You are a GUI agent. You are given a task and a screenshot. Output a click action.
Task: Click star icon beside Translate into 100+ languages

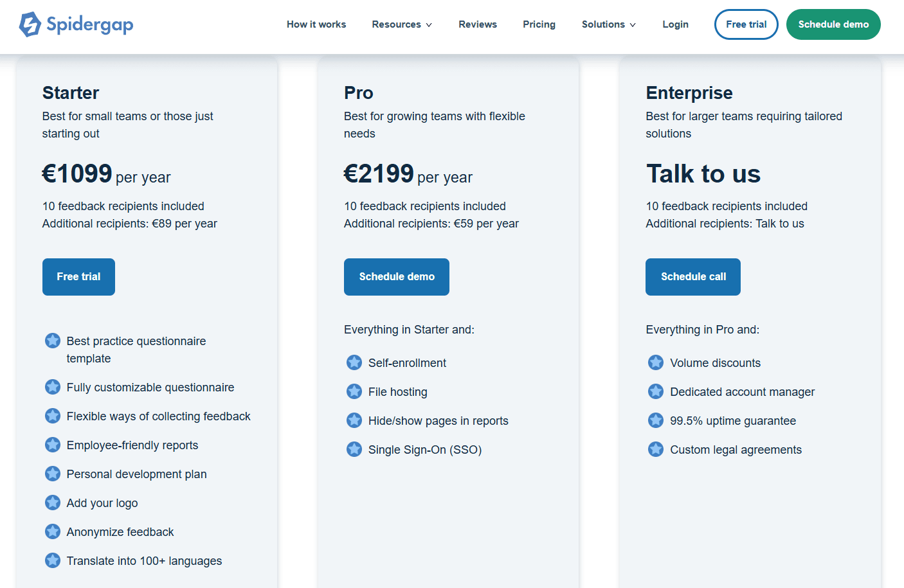click(x=53, y=560)
